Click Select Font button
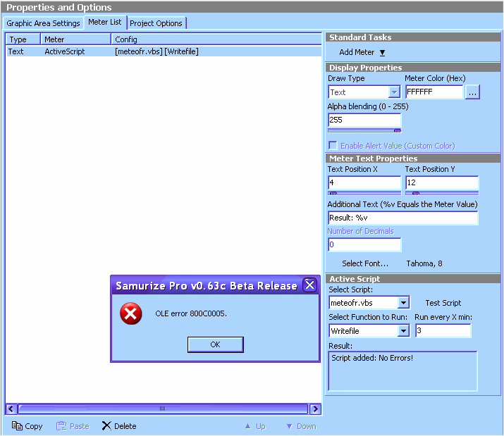504x436 pixels. click(x=365, y=263)
